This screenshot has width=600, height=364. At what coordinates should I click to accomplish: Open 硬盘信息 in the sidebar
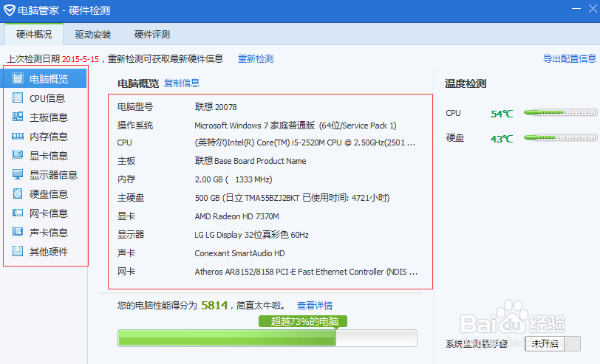(x=49, y=194)
